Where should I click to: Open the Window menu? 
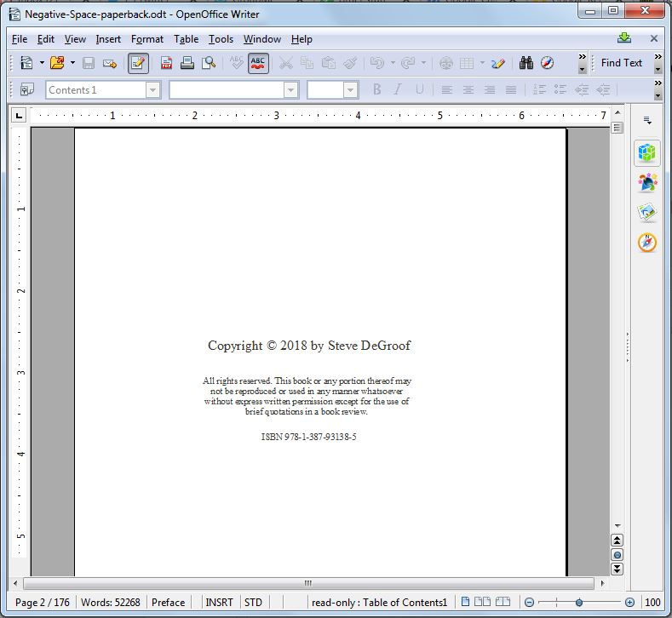pos(262,39)
